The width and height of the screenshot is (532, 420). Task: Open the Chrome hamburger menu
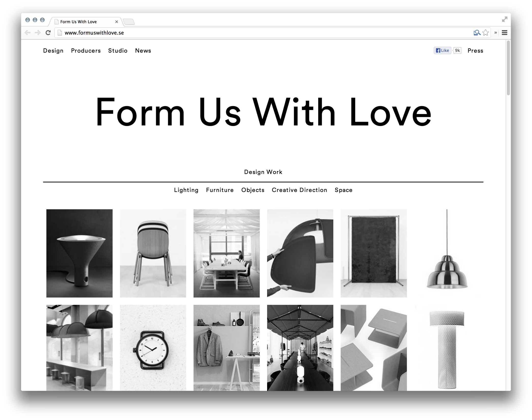pos(505,33)
